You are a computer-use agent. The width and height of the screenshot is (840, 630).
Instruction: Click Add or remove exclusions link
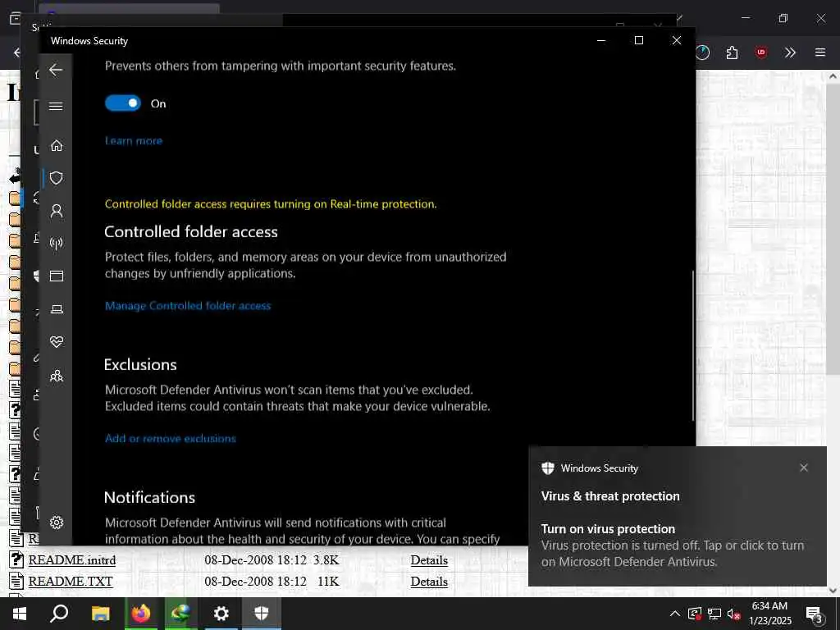pyautogui.click(x=171, y=438)
